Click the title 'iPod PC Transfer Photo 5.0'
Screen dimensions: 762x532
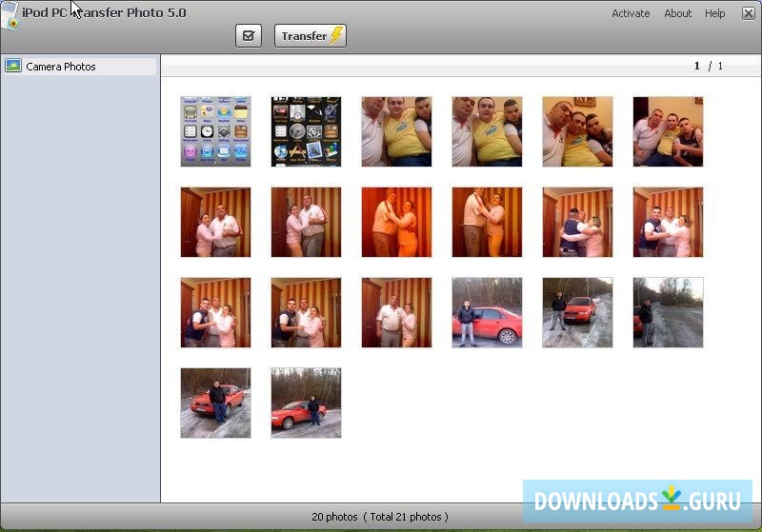(104, 13)
